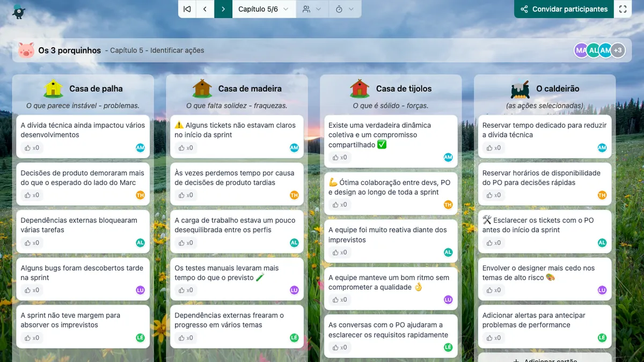The image size is (644, 362).
Task: Upvote the 'Alguns tickets não estavam claros' card
Action: 186,148
